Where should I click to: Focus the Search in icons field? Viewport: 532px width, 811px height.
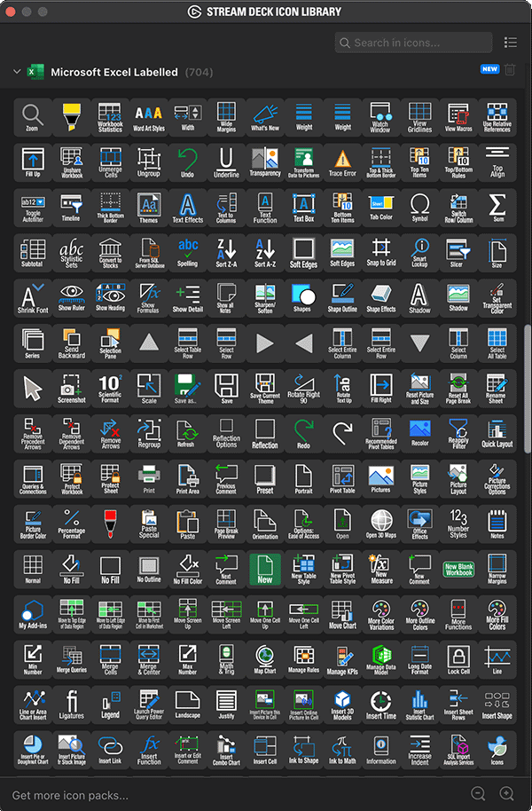413,43
